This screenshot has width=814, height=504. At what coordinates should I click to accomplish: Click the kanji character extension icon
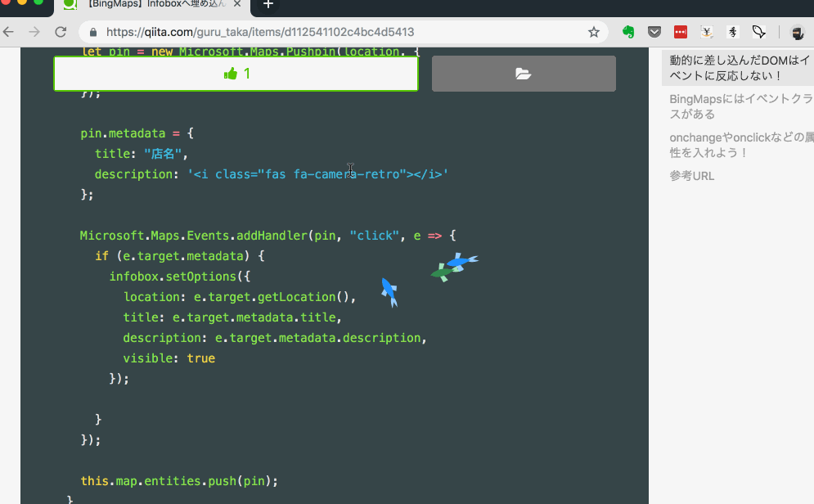(732, 31)
